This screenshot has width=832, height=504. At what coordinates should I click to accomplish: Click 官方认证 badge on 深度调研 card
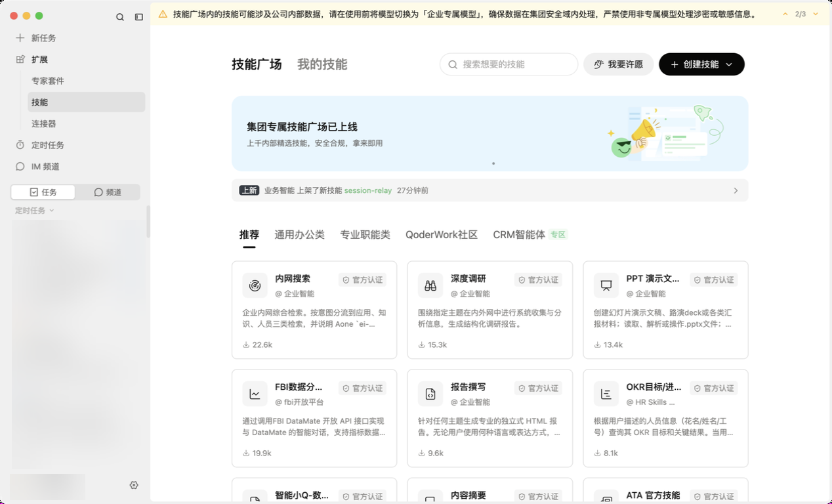[x=538, y=280]
